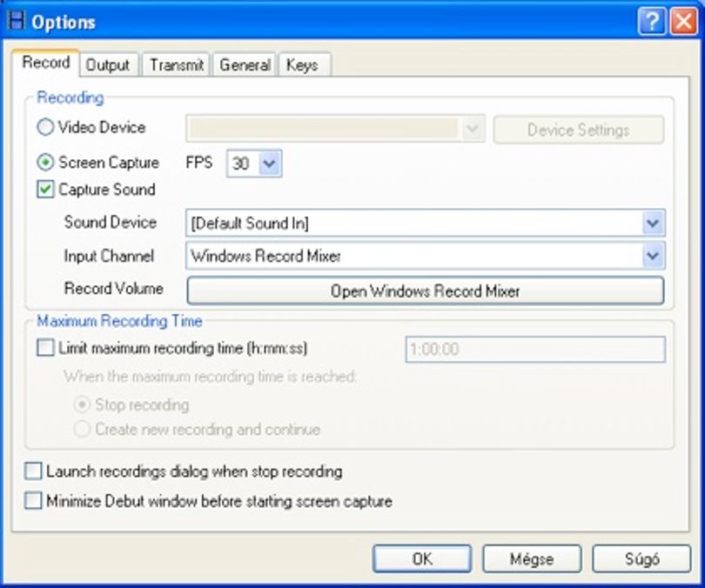Open the Keys tab

303,65
